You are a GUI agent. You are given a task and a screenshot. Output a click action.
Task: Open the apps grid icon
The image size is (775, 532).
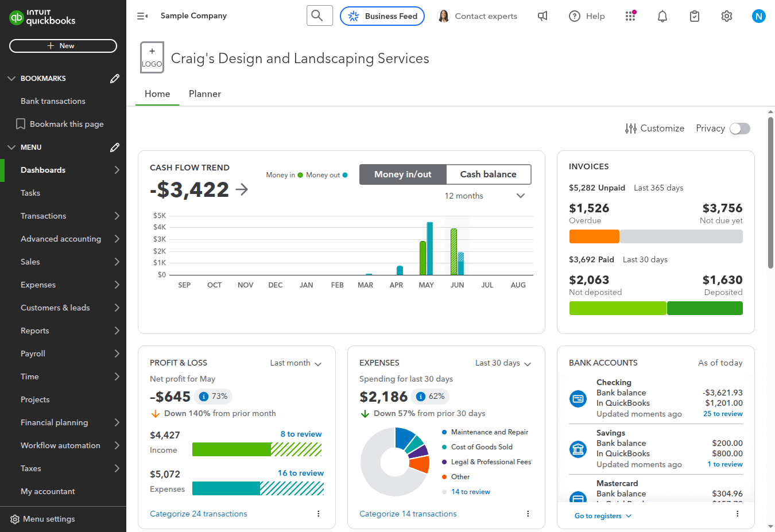630,16
